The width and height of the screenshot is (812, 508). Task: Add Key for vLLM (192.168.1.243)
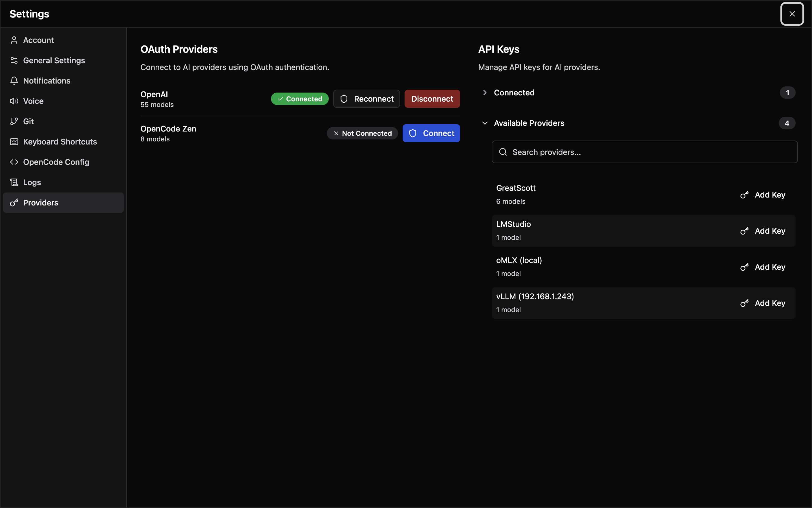click(763, 303)
